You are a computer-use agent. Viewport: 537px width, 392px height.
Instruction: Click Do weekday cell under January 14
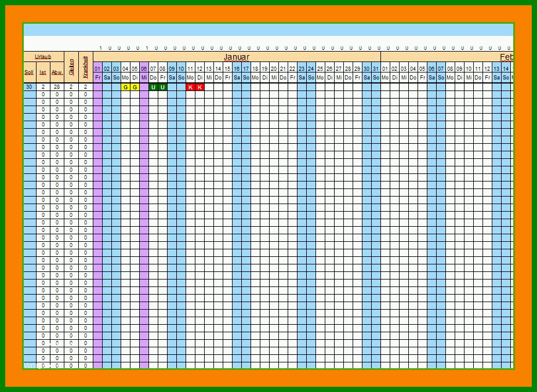[218, 78]
